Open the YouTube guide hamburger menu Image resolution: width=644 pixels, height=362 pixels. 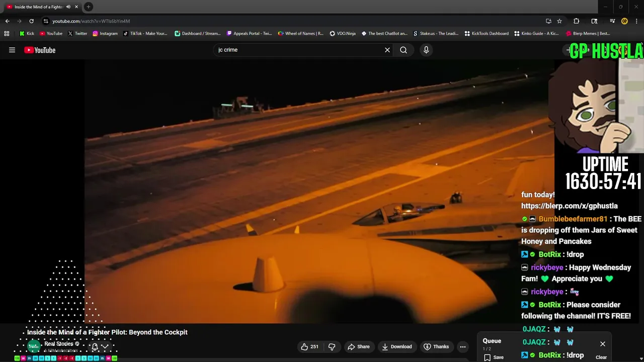tap(12, 50)
